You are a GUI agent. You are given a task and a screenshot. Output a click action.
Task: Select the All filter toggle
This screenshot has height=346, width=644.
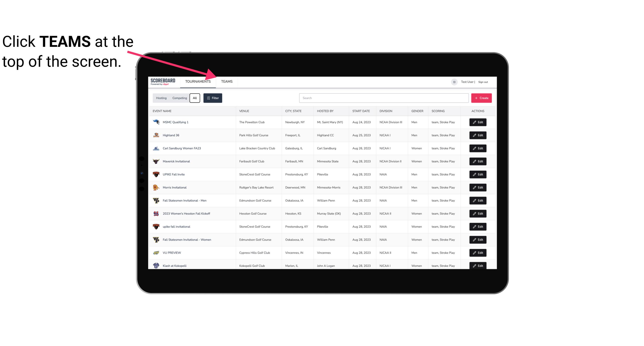click(x=195, y=98)
